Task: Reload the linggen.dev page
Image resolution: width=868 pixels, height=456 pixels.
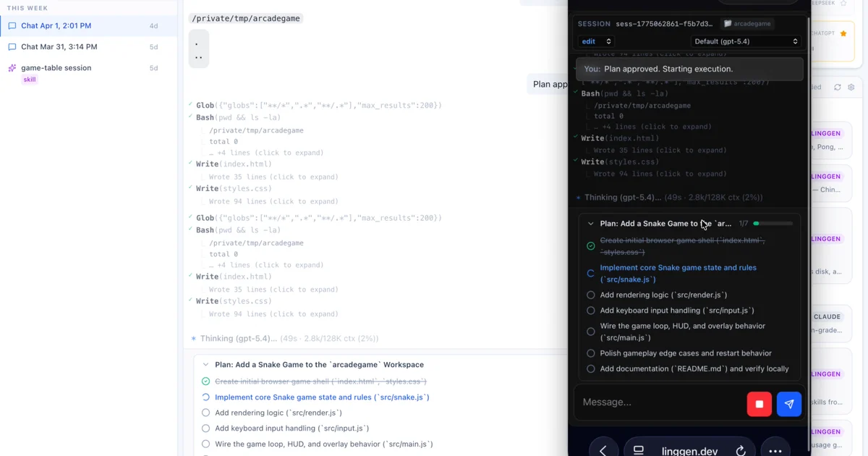Action: (x=741, y=450)
